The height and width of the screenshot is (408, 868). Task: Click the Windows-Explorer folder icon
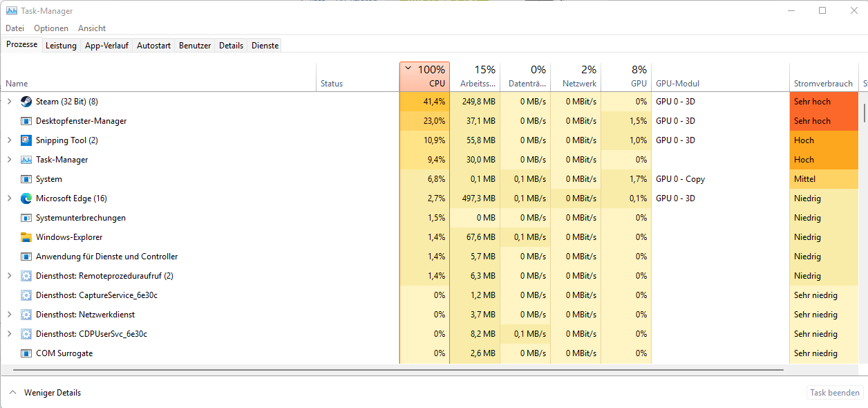pos(26,237)
